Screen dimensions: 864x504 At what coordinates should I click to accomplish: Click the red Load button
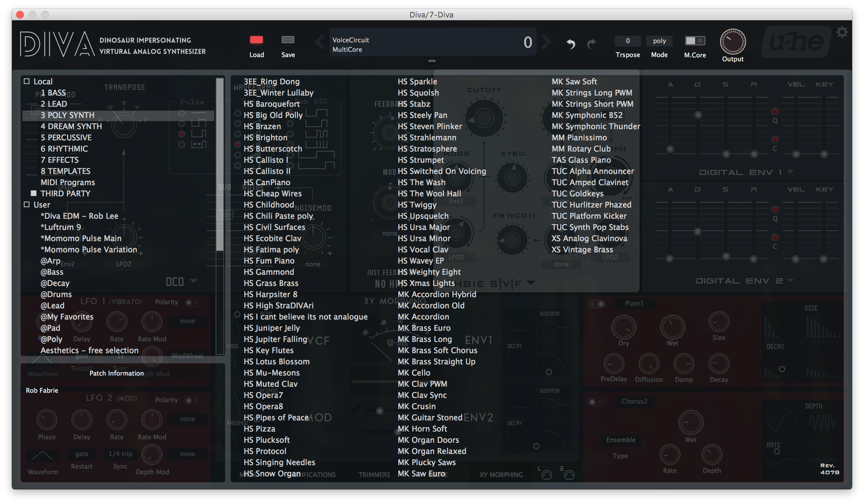pos(256,40)
